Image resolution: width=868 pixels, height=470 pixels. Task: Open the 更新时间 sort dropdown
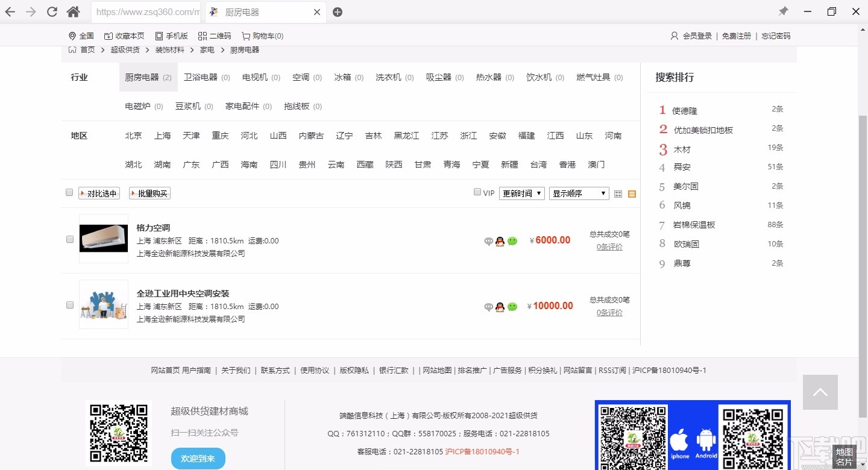(521, 193)
